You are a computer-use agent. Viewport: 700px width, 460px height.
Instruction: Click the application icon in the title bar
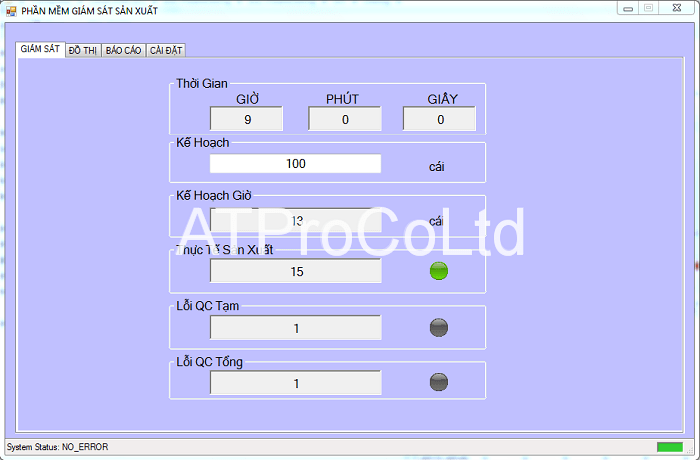[x=11, y=10]
